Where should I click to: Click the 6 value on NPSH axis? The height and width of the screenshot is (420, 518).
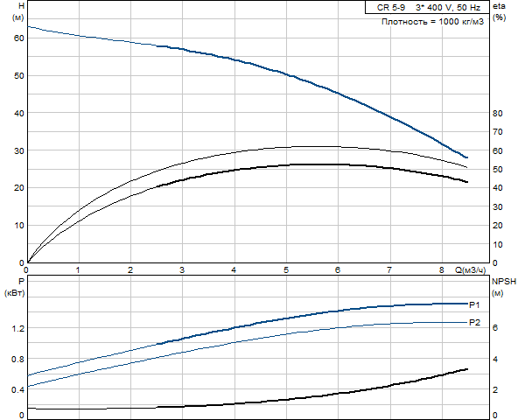click(495, 327)
